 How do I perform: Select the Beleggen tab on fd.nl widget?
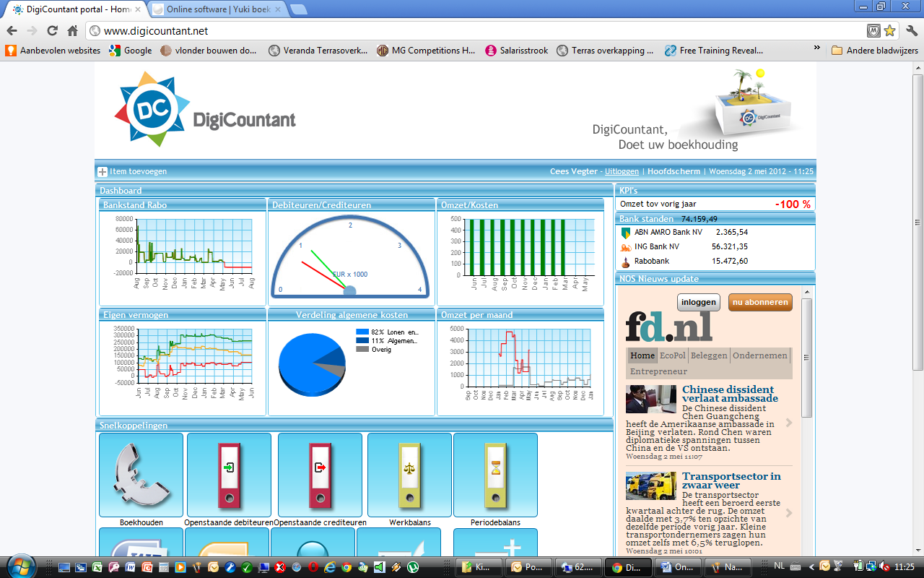[709, 355]
